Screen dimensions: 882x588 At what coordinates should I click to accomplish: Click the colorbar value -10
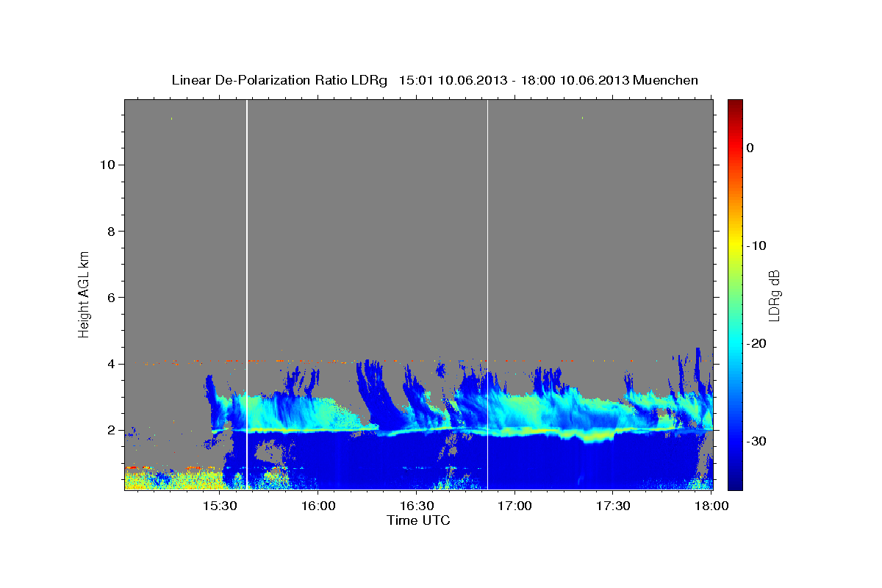pos(756,245)
